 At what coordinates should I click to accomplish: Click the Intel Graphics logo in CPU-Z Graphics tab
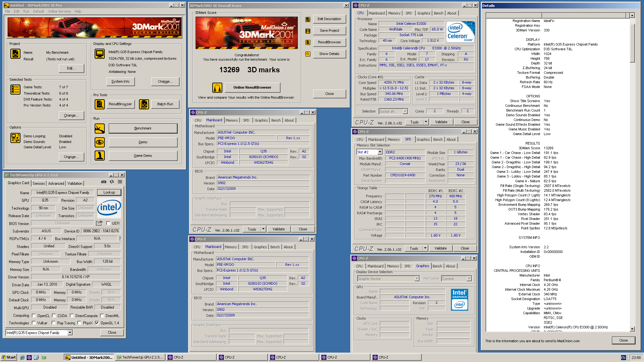459,299
